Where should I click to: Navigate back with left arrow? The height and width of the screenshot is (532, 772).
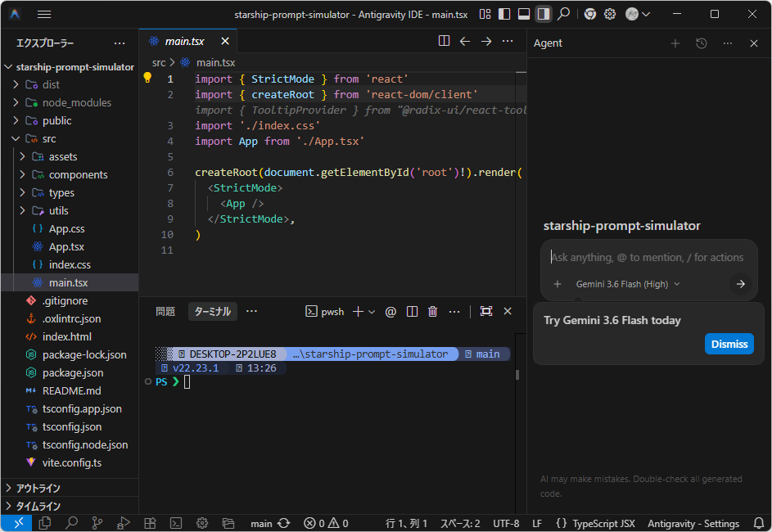[x=465, y=41]
